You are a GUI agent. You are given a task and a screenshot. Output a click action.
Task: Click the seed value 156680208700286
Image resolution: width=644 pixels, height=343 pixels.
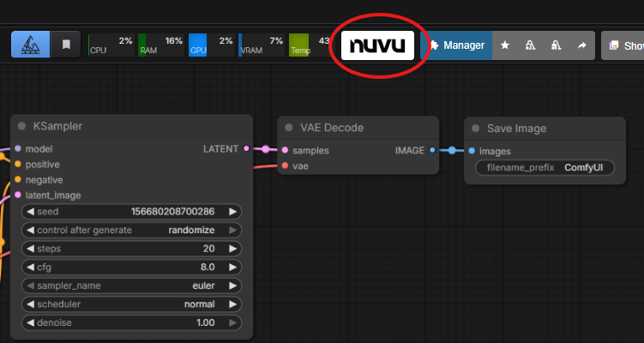172,212
